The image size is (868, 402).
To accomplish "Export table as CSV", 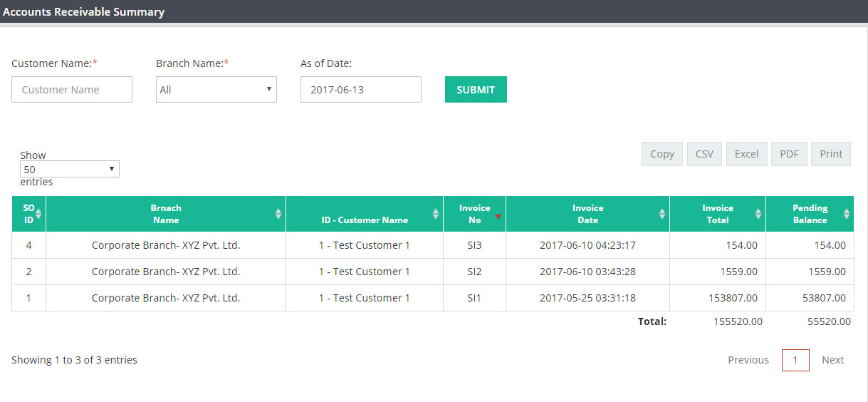I will point(704,154).
